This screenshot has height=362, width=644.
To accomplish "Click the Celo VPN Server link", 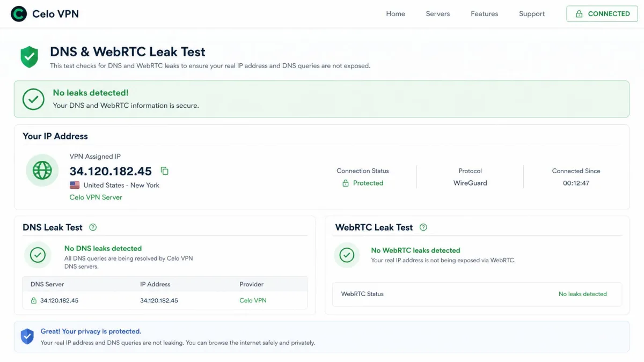I will (x=96, y=197).
